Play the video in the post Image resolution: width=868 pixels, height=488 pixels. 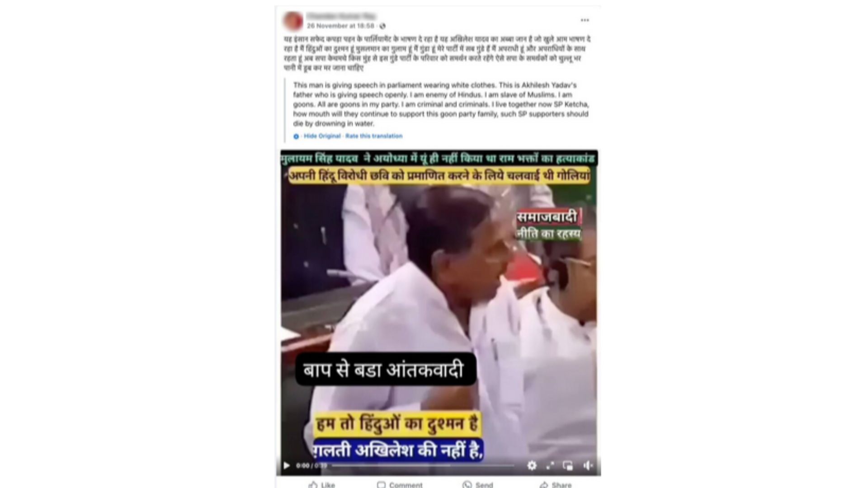[x=287, y=465]
